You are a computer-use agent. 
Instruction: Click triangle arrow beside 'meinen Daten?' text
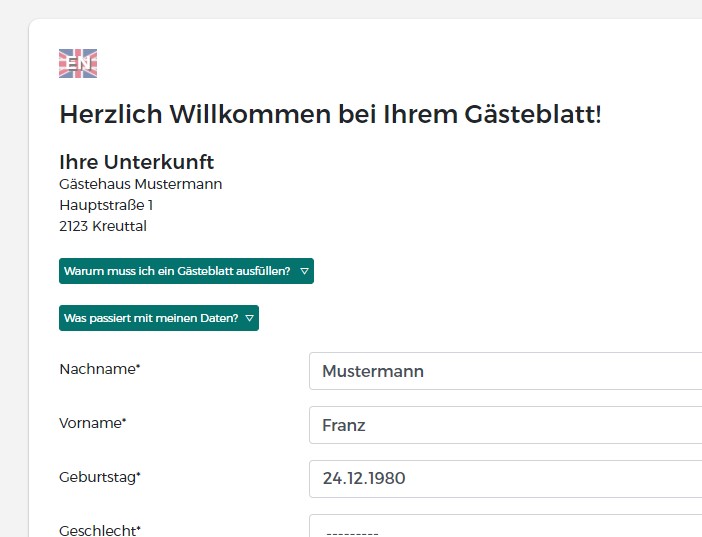250,318
